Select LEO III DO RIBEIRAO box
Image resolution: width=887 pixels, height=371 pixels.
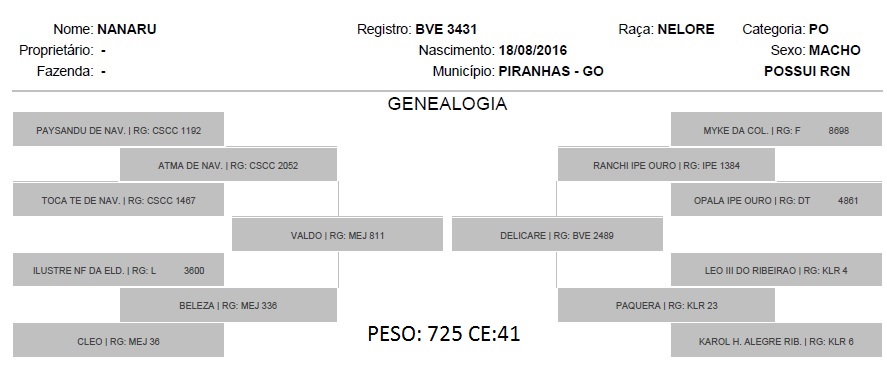pyautogui.click(x=776, y=270)
